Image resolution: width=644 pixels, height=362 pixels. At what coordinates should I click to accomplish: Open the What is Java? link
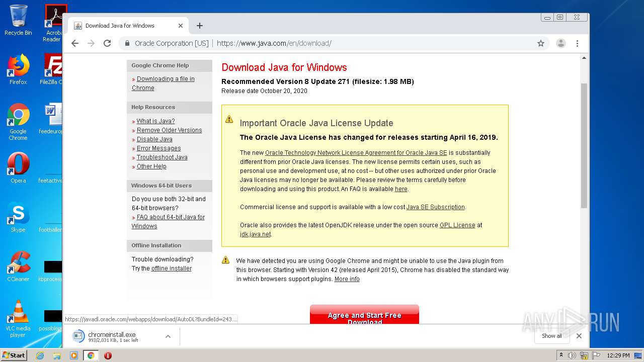coord(155,121)
